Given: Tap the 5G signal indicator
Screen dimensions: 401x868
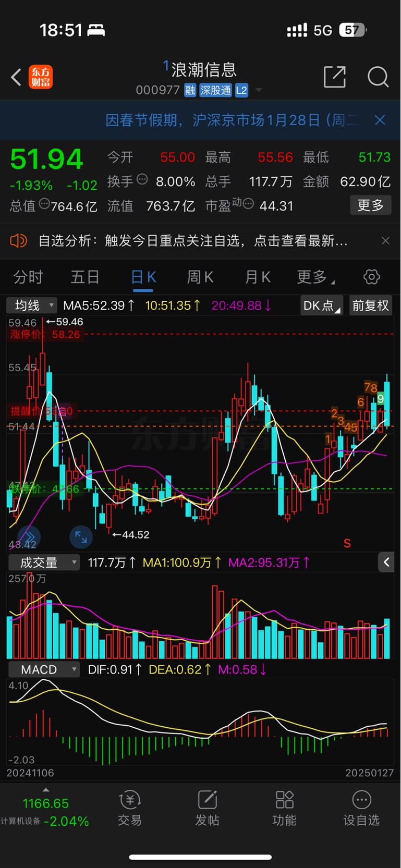Looking at the screenshot, I should coord(323,31).
